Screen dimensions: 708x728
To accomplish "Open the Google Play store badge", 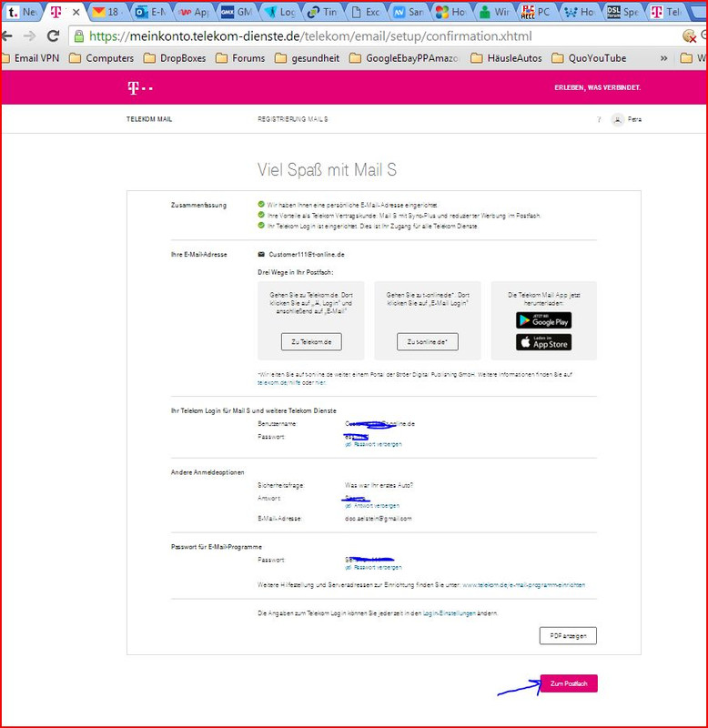I will pos(543,320).
